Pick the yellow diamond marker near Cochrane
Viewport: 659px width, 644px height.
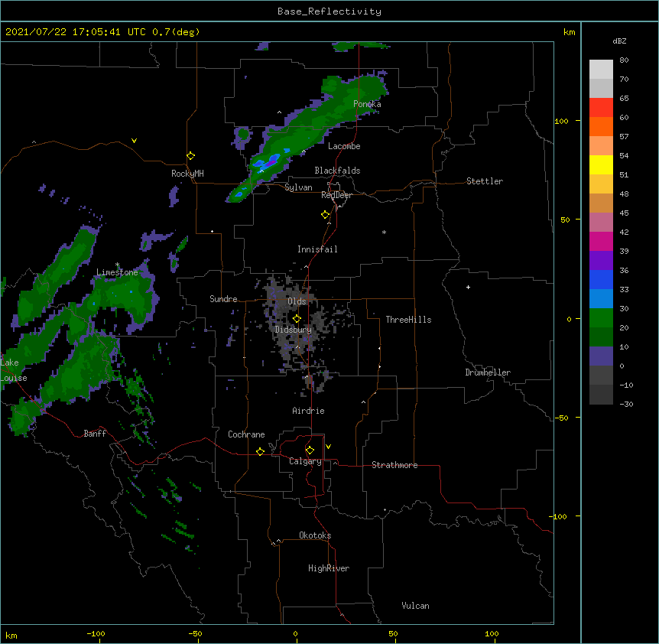coord(260,451)
